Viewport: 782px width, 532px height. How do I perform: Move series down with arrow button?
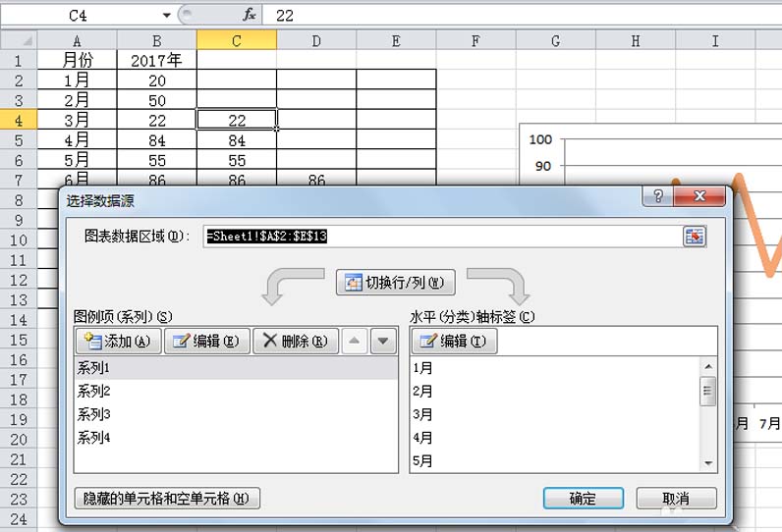pos(383,342)
